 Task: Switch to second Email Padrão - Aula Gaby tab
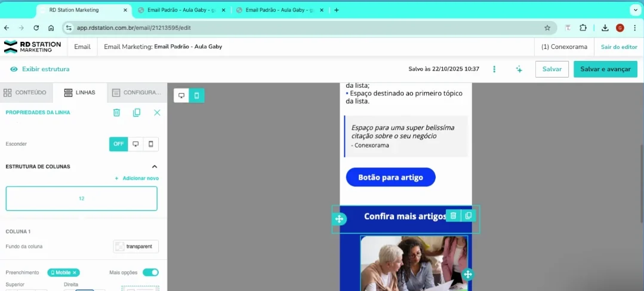(182, 10)
